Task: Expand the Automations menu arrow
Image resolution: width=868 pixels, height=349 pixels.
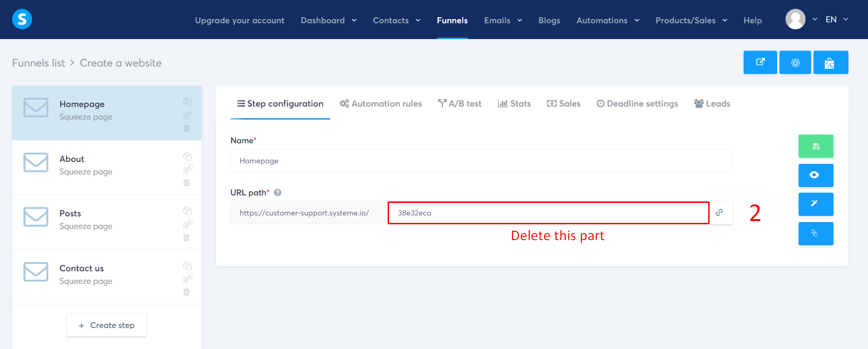Action: pos(637,20)
